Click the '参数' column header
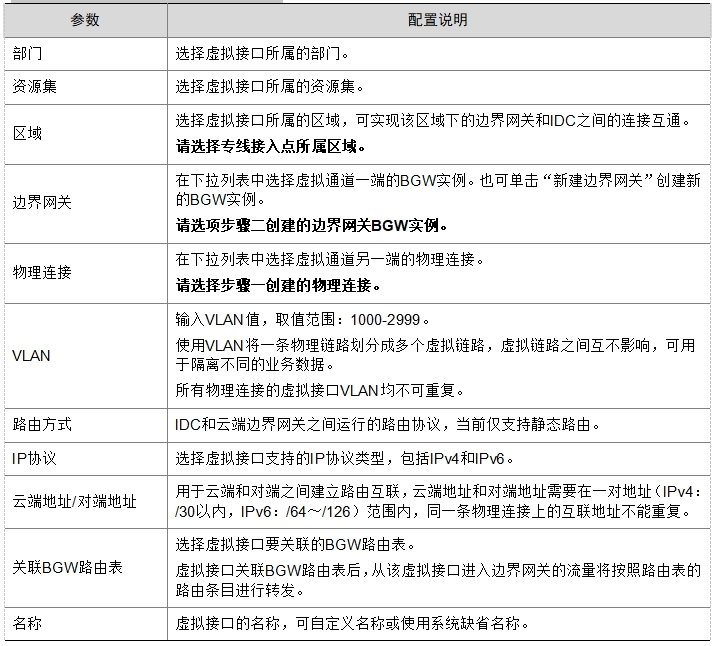The height and width of the screenshot is (646, 715). 85,20
